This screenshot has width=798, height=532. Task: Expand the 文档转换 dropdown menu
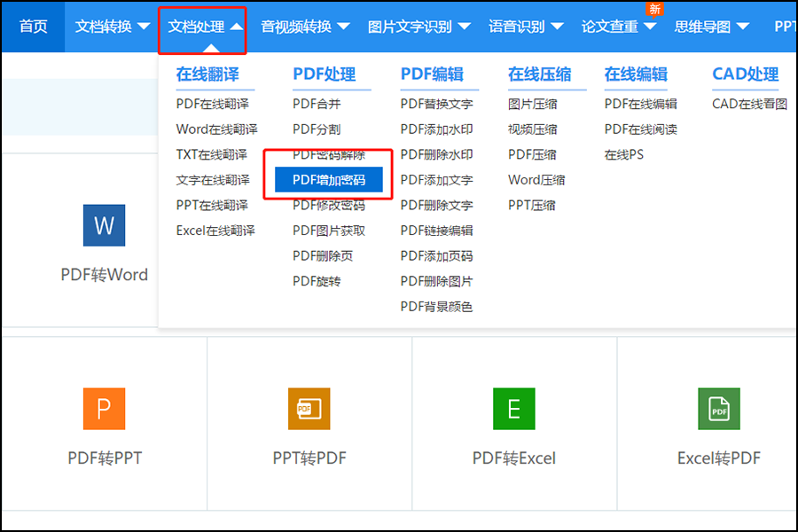tap(113, 27)
